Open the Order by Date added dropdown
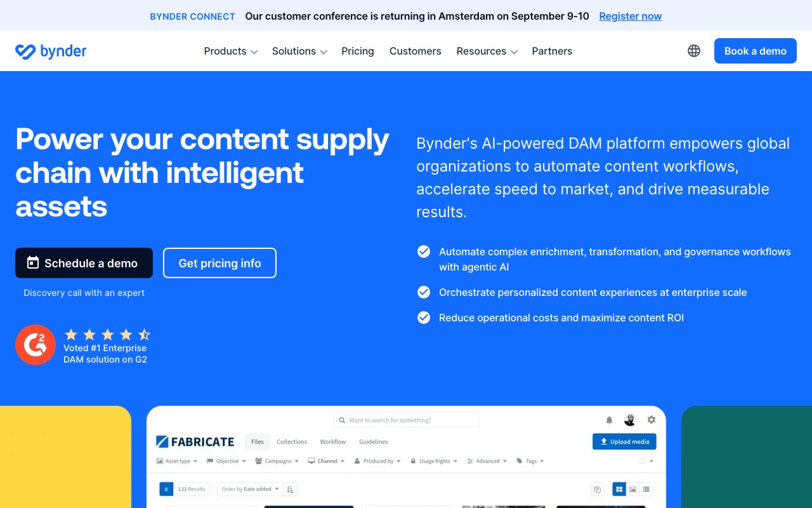The width and height of the screenshot is (812, 508). tap(249, 489)
